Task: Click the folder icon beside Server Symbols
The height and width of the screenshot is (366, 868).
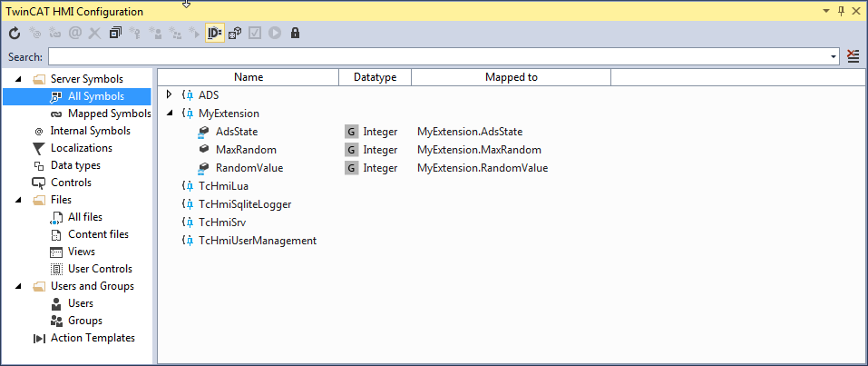Action: (39, 79)
